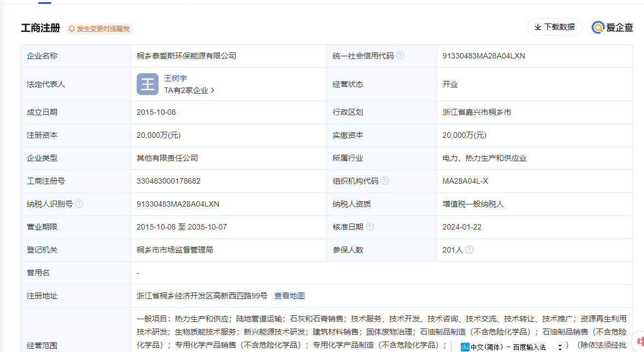
Task: Click the Baidu input method du icon
Action: tap(465, 347)
